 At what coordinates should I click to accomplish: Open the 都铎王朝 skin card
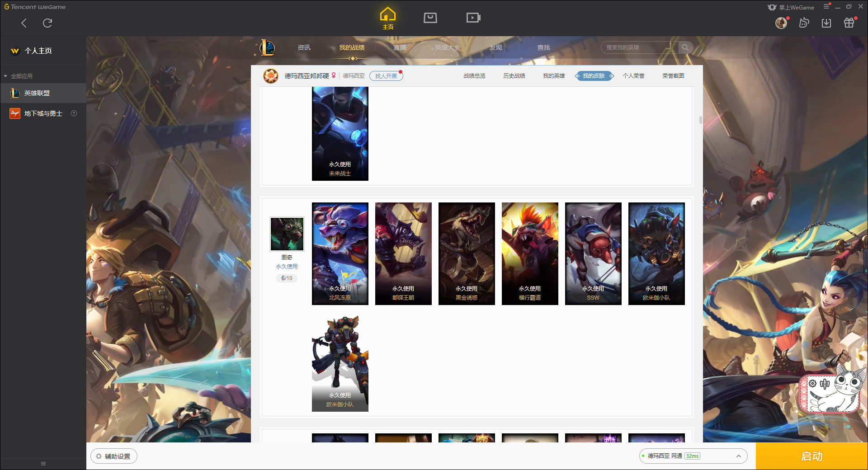coord(403,254)
